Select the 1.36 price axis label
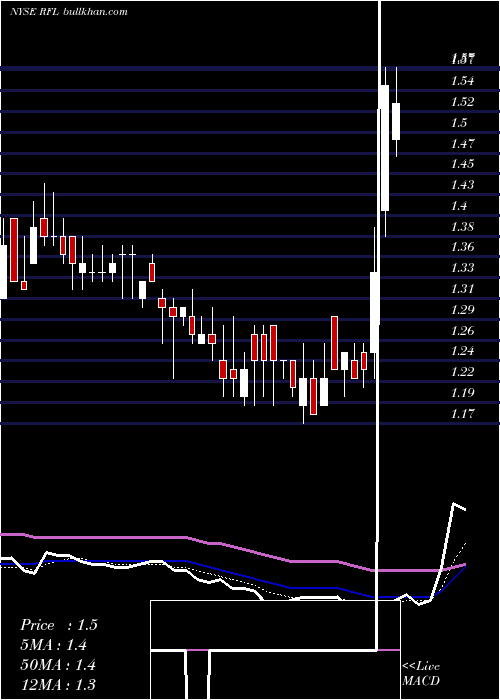The width and height of the screenshot is (500, 700). pyautogui.click(x=462, y=247)
